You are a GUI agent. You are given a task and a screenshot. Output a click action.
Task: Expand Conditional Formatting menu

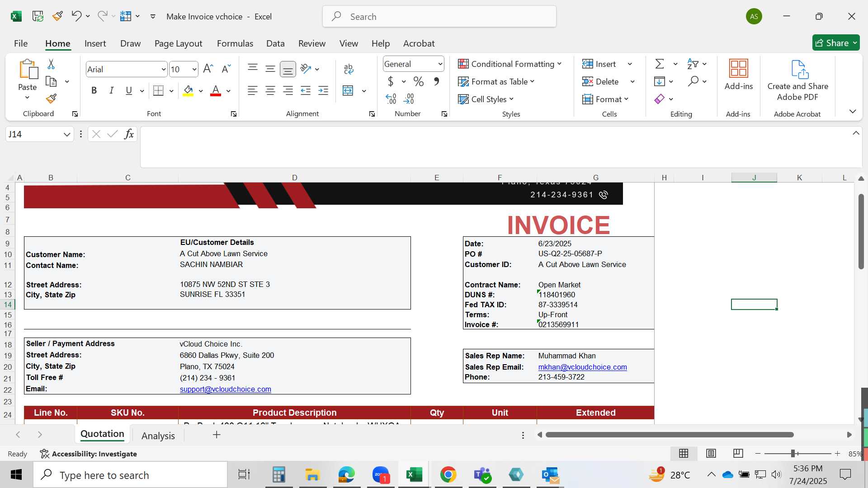click(x=509, y=64)
